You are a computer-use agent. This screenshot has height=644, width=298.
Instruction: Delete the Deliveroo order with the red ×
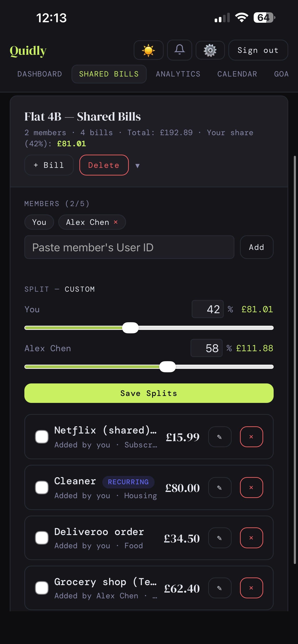click(x=251, y=538)
